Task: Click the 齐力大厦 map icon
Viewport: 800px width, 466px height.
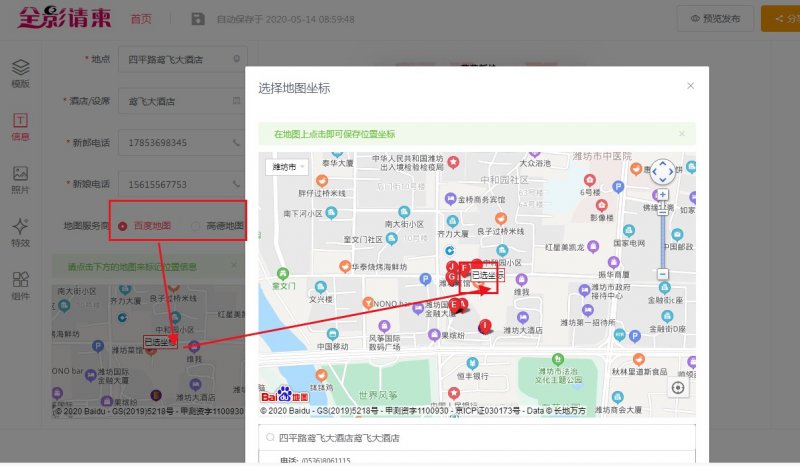Action: [x=453, y=221]
